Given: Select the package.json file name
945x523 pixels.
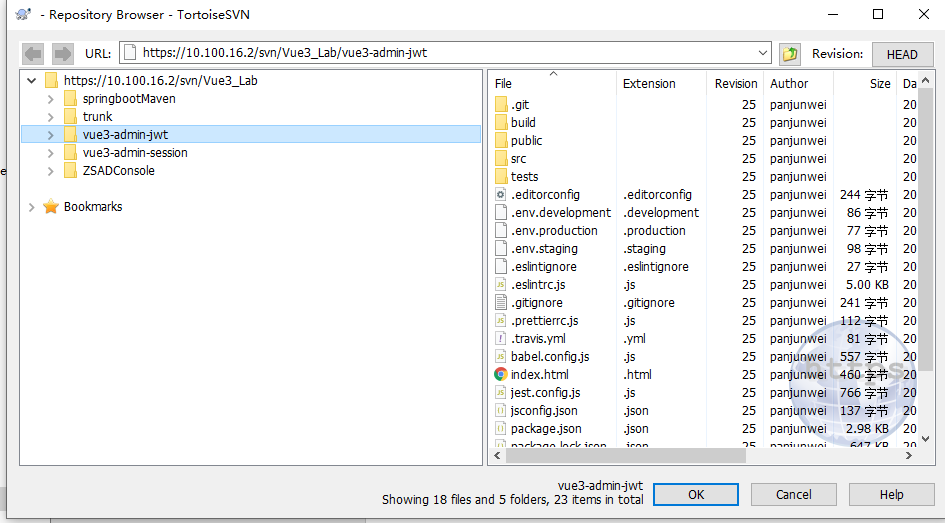Looking at the screenshot, I should tap(546, 429).
